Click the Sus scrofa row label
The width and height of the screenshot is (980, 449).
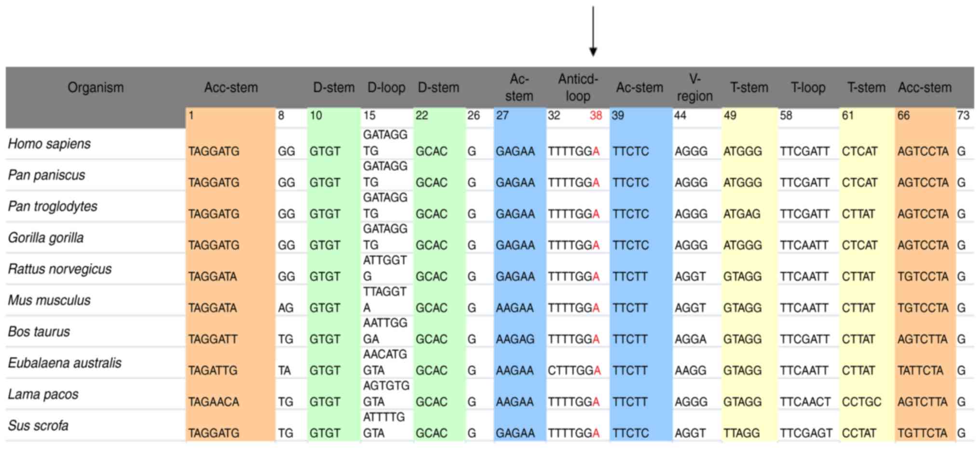click(x=38, y=426)
